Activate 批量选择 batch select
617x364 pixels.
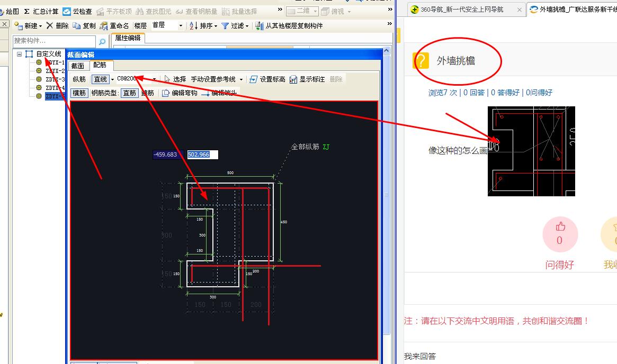(x=239, y=12)
